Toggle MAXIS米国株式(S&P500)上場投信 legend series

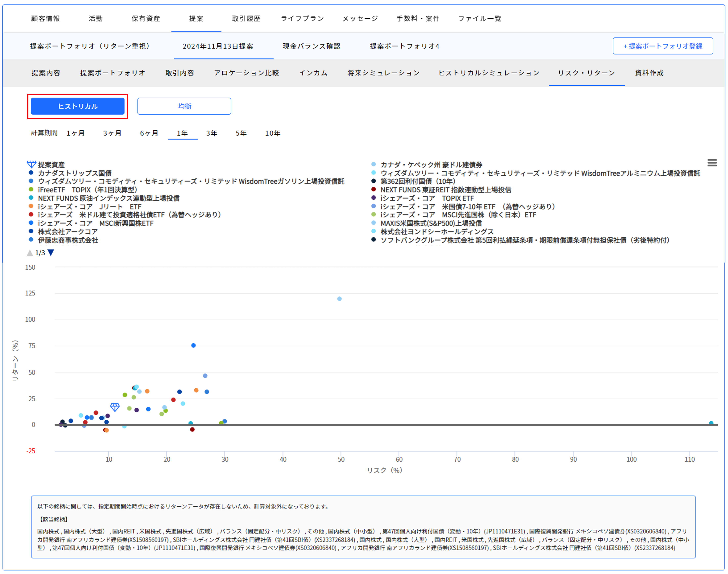[431, 223]
